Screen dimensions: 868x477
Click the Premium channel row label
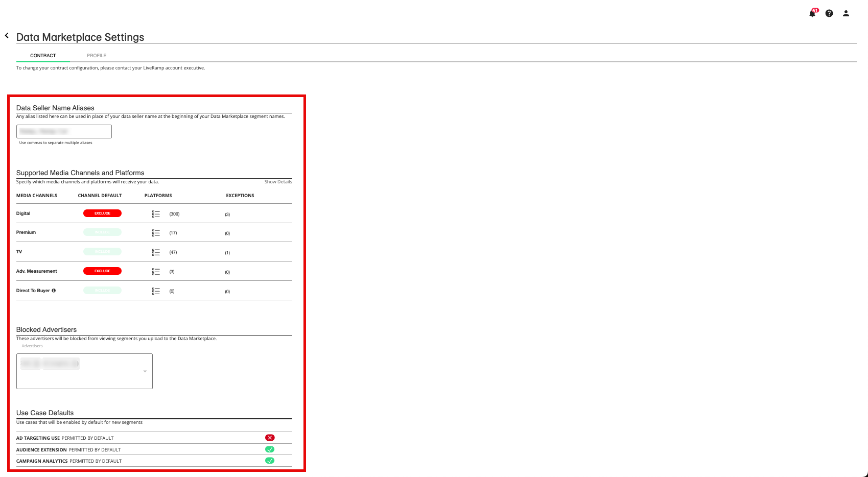click(x=26, y=232)
